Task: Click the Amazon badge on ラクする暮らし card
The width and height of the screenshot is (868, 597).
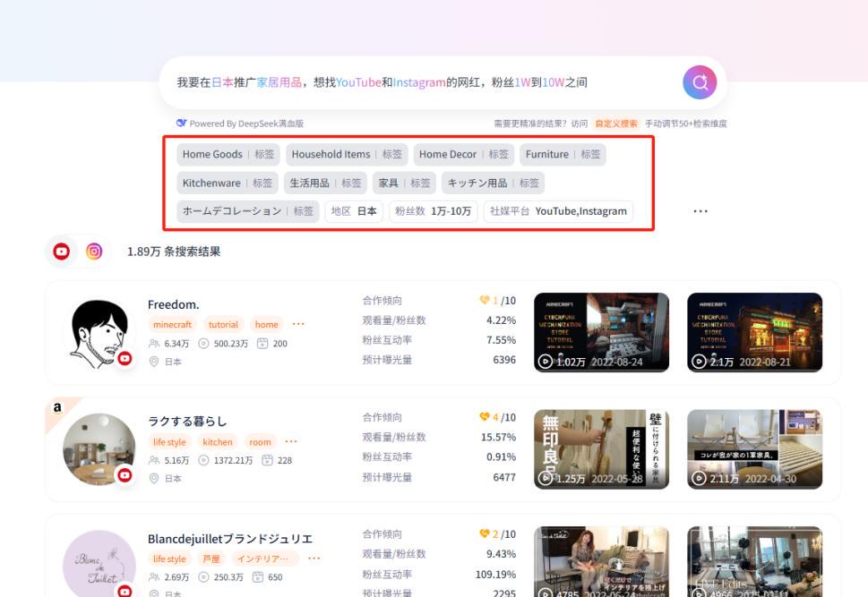Action: (x=57, y=408)
